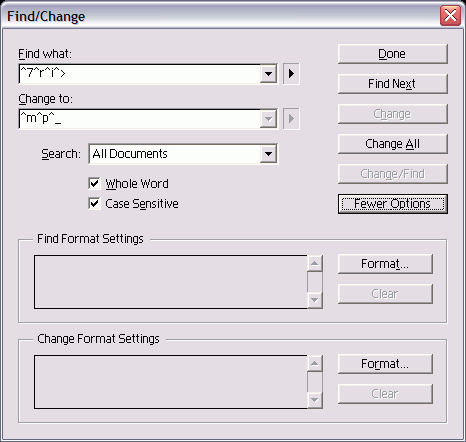Open the Find what special characters flyout arrow
Viewport: 466px width, 442px height.
[291, 74]
